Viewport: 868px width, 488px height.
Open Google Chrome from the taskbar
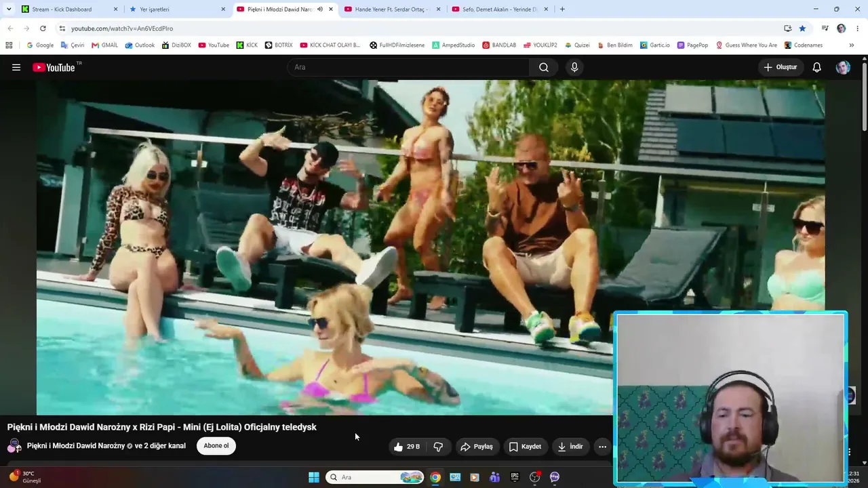(435, 477)
